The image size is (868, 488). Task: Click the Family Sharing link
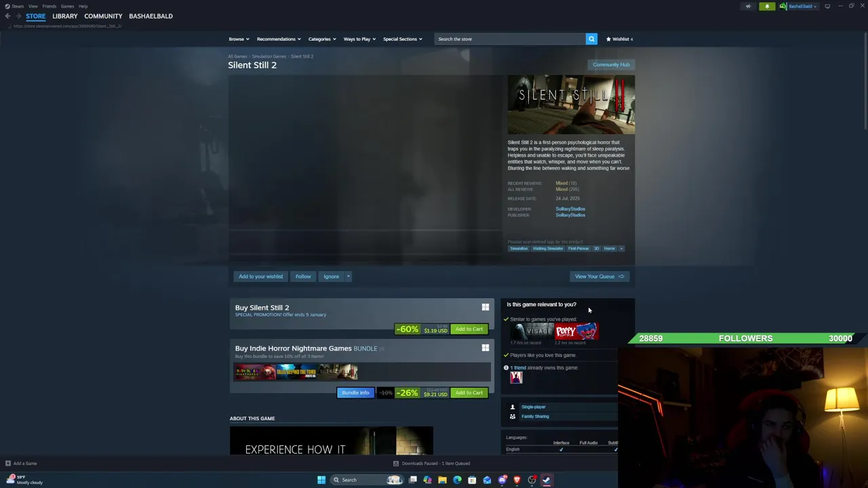point(535,417)
